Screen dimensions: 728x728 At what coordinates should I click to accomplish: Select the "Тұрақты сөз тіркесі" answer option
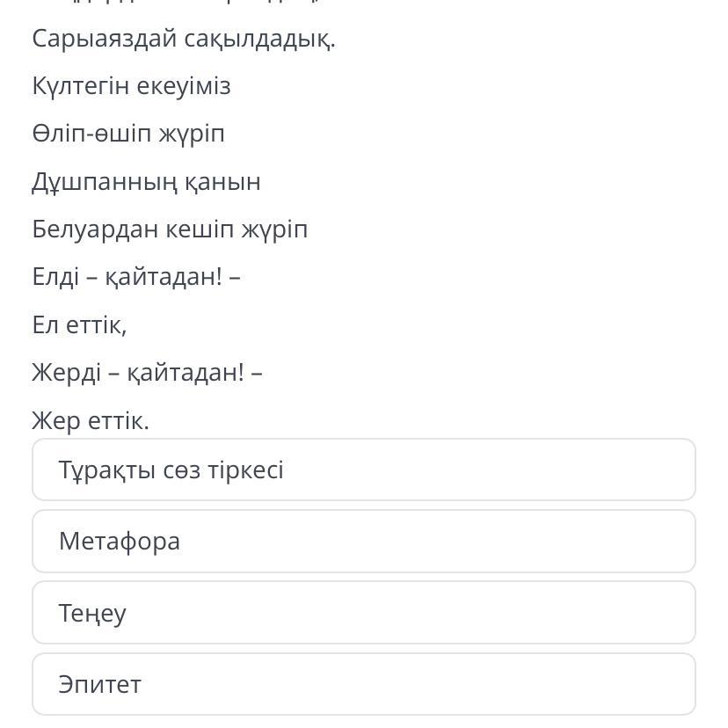tap(363, 470)
